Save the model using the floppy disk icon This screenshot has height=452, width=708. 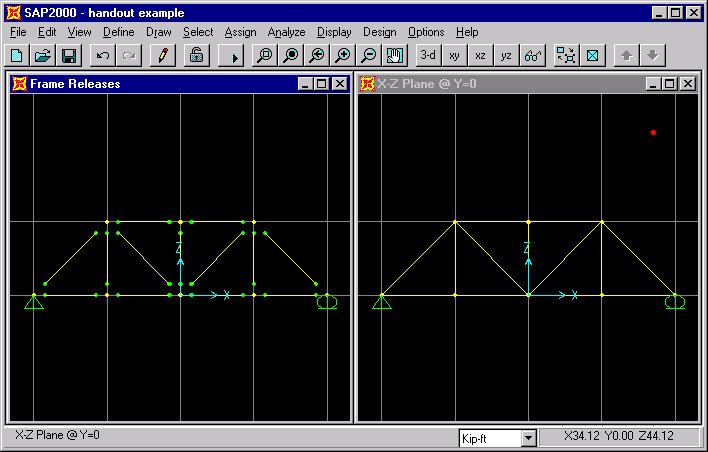(69, 56)
